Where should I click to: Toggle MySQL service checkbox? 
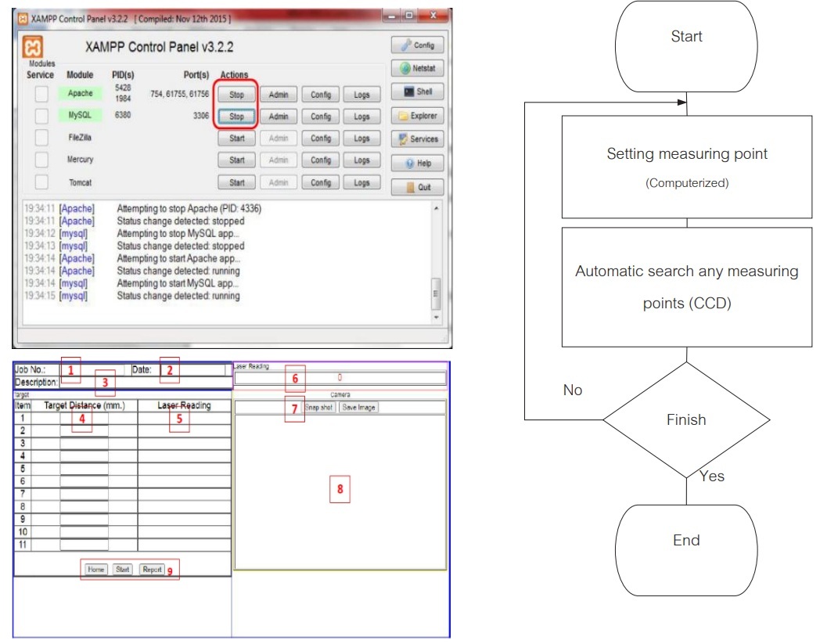[x=41, y=116]
